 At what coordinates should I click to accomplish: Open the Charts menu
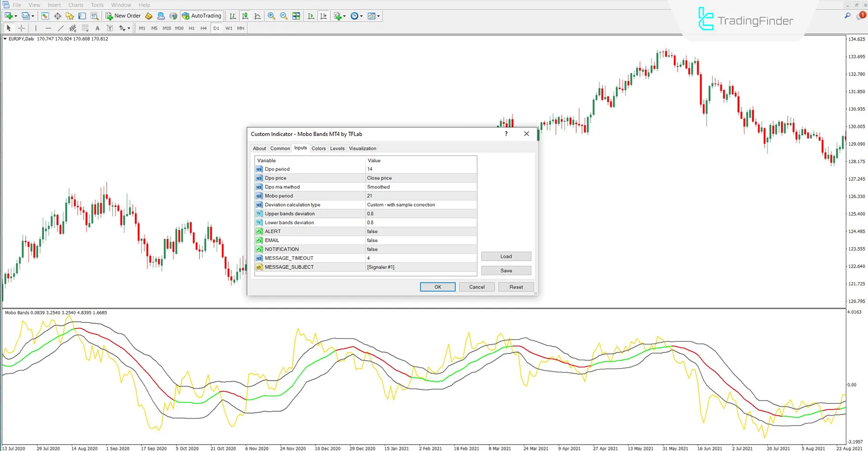tap(75, 5)
